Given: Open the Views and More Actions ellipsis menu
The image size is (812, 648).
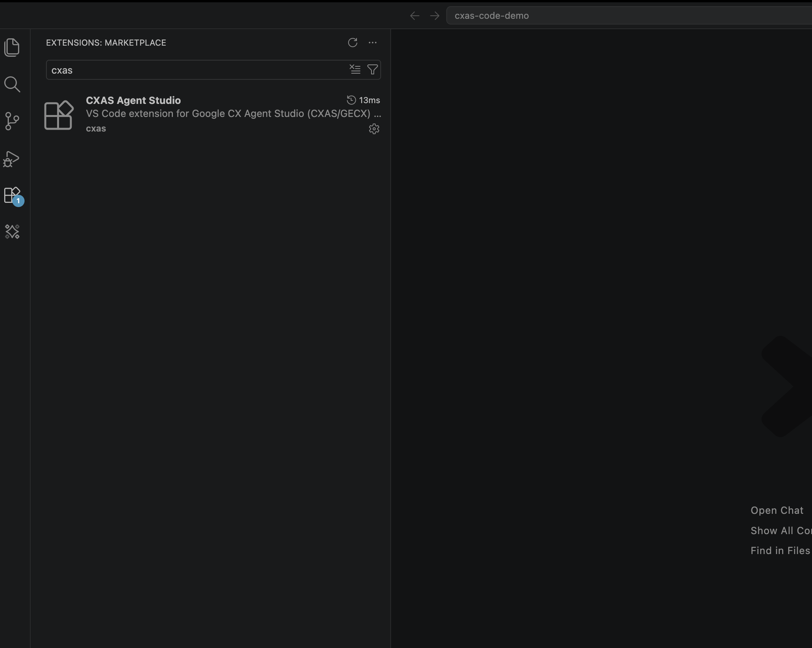Looking at the screenshot, I should pos(373,43).
